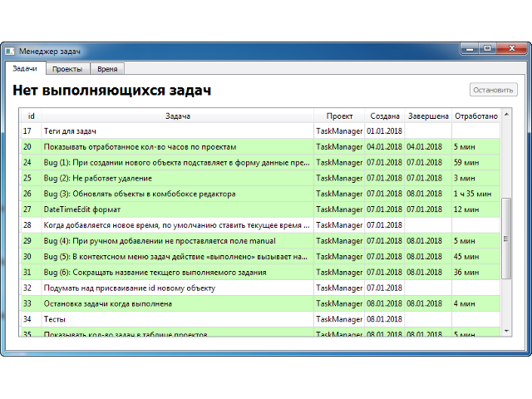Sort by the Создана column header
Image resolution: width=532 pixels, height=399 pixels.
(384, 116)
